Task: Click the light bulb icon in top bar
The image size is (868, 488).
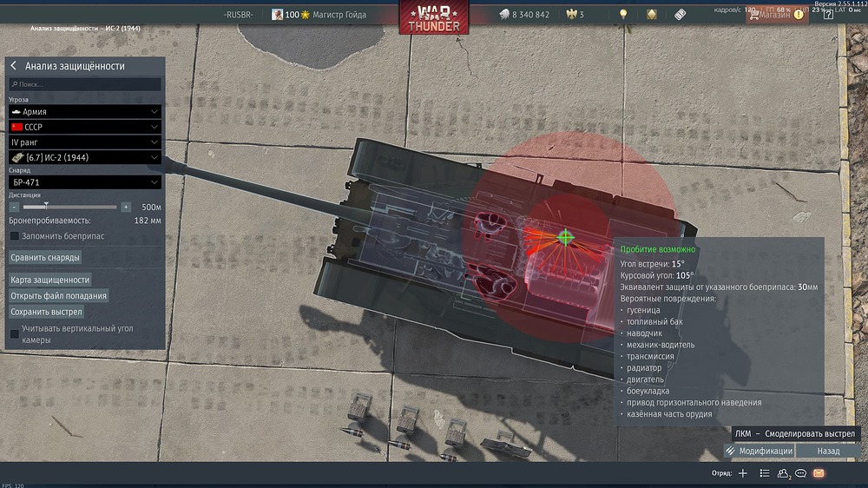Action: tap(623, 15)
